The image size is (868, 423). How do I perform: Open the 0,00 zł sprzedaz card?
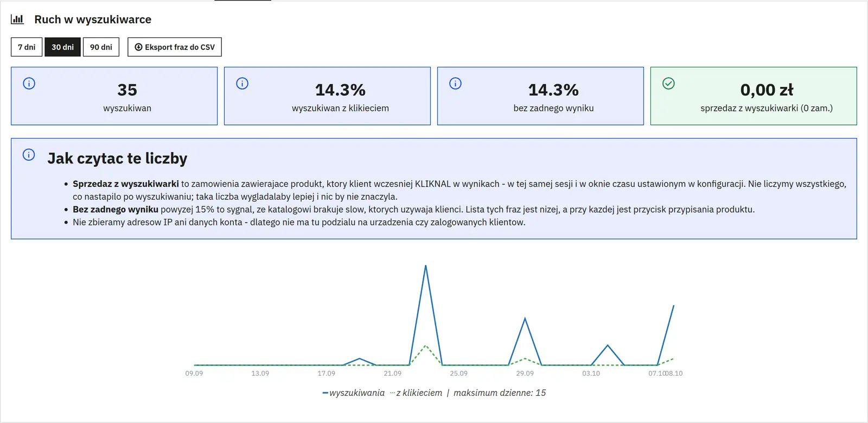[x=754, y=96]
